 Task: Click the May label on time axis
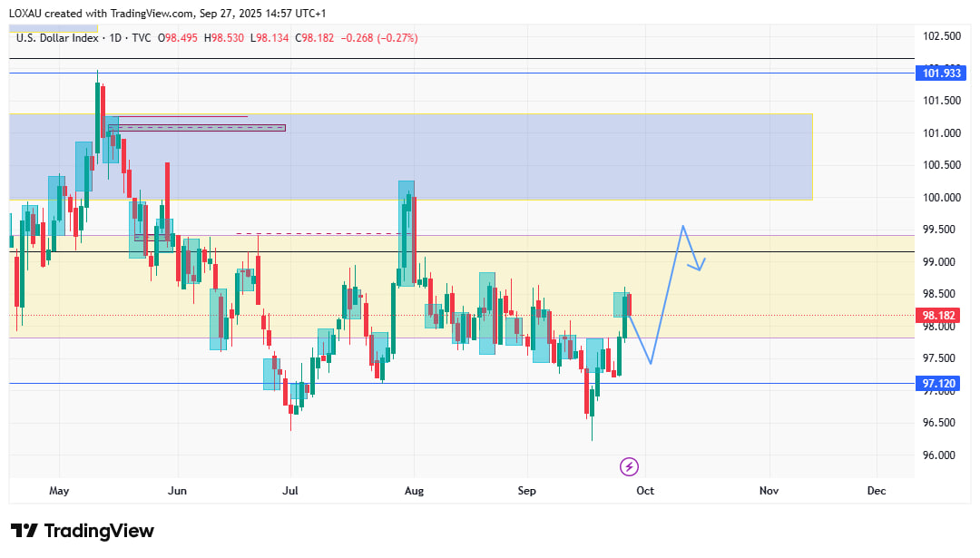[59, 491]
